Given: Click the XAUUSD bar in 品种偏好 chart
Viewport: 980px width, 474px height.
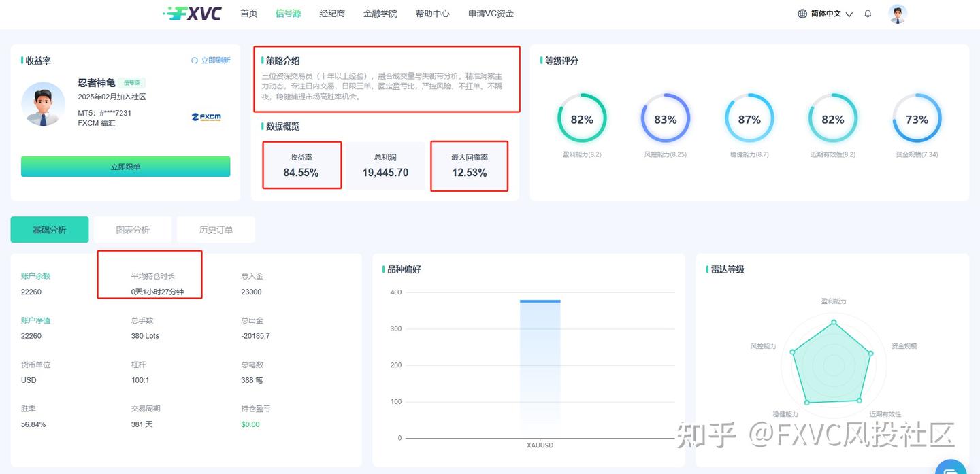Looking at the screenshot, I should tap(540, 367).
